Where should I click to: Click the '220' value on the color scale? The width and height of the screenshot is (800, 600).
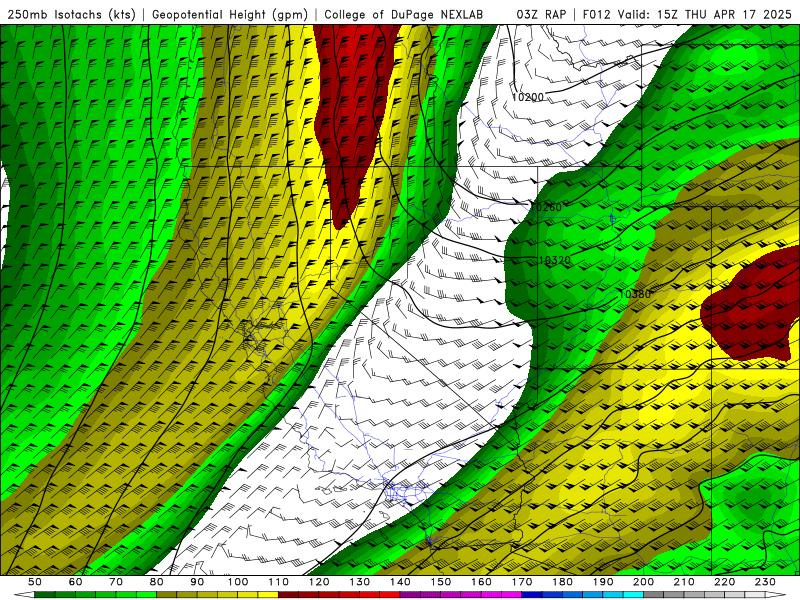(724, 582)
